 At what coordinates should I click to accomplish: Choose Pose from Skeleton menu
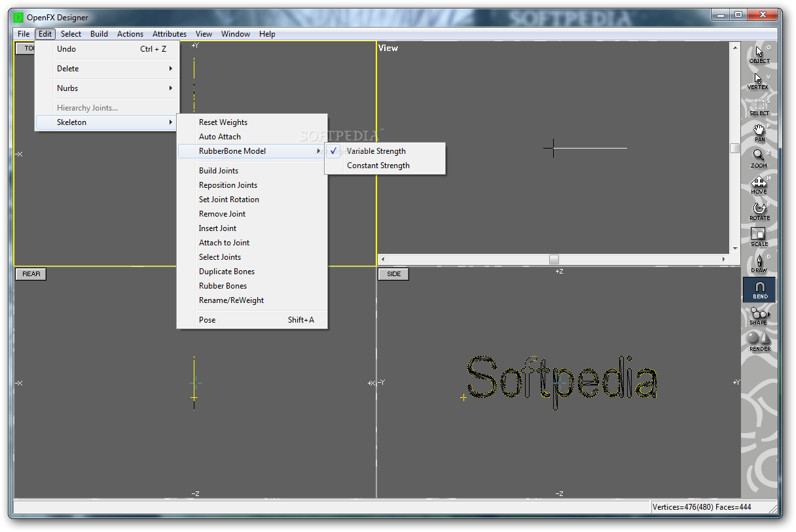(x=252, y=320)
